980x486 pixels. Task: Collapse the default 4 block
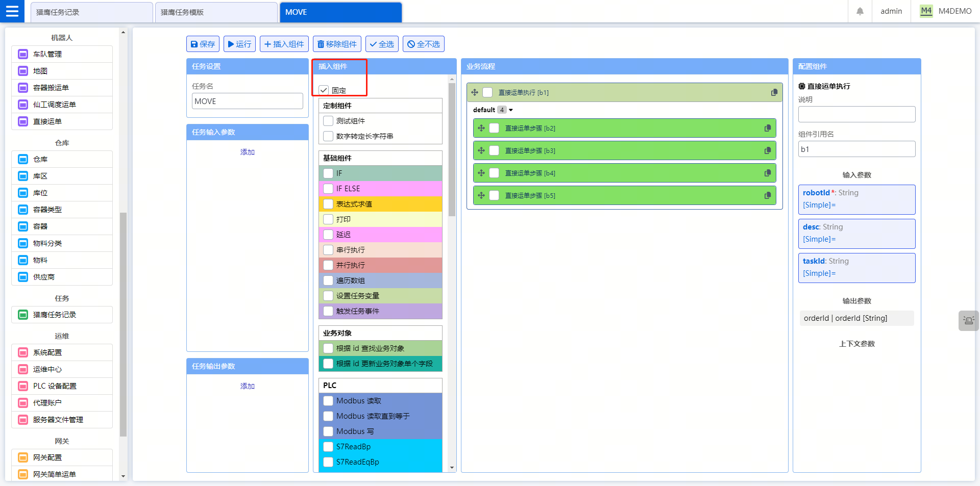(x=511, y=110)
